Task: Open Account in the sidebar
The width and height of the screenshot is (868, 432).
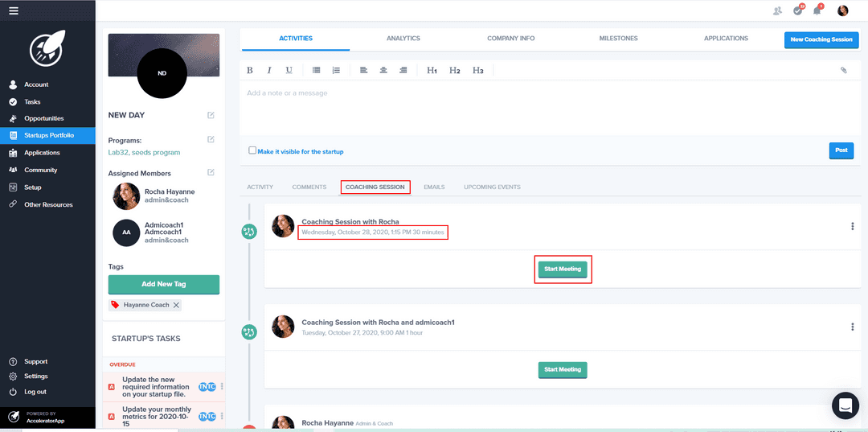Action: (36, 84)
